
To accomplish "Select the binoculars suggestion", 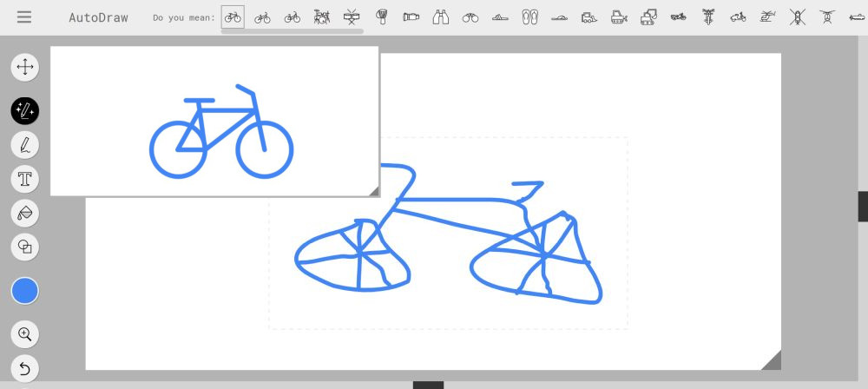I will click(440, 16).
